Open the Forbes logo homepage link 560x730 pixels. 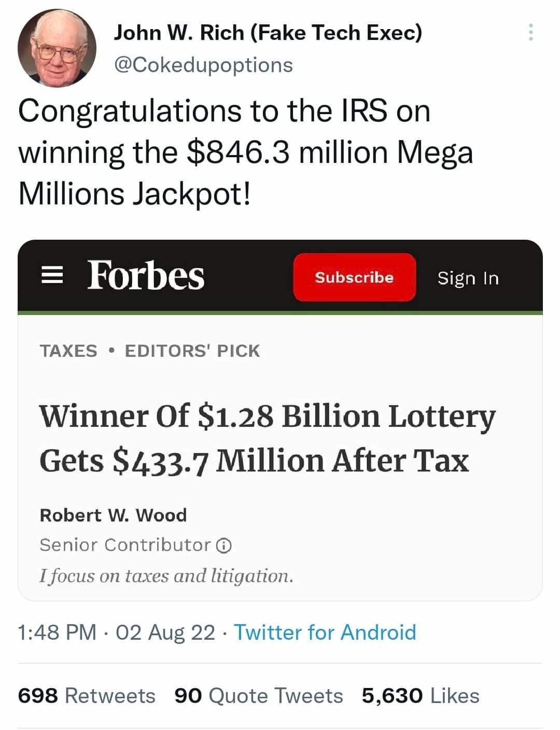(x=145, y=278)
